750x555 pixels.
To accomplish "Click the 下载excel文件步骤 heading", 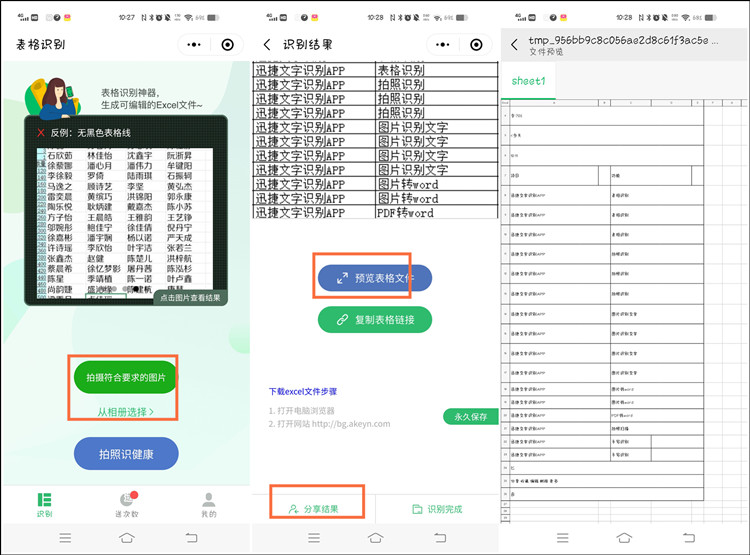I will 303,391.
